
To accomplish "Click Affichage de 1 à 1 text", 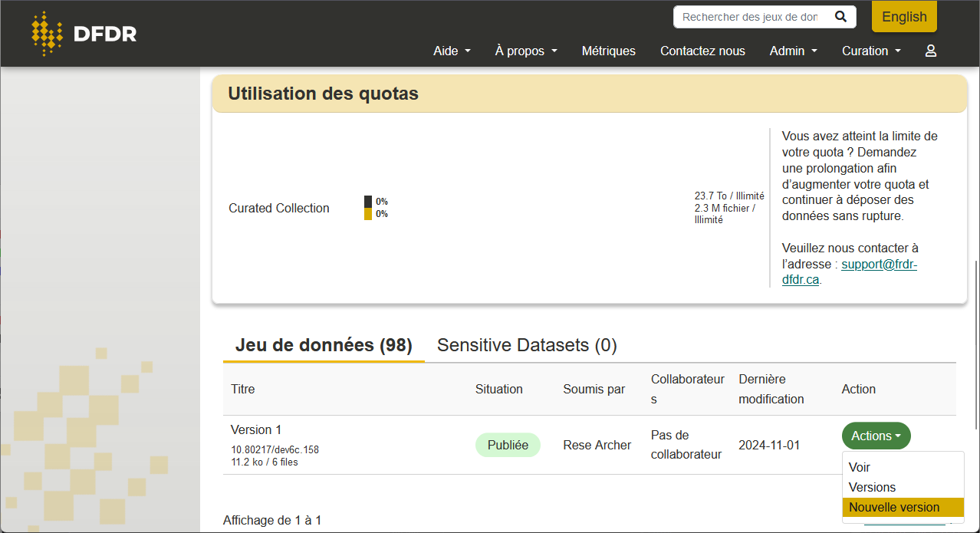I will pos(272,520).
